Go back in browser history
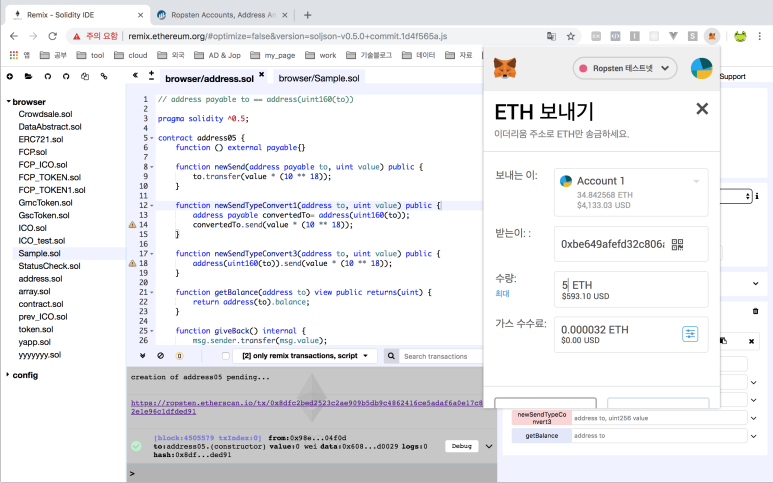The height and width of the screenshot is (483, 773). click(14, 36)
